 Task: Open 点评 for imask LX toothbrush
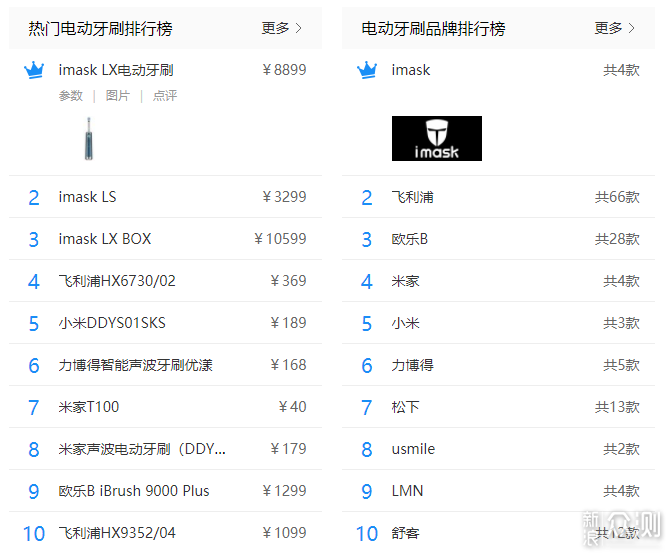click(x=165, y=95)
